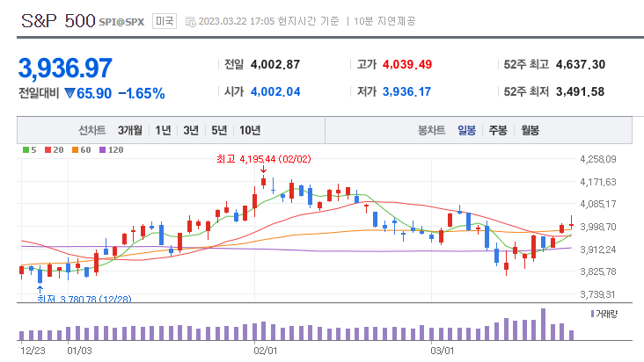The width and height of the screenshot is (644, 362).
Task: Click the calendar icon before the timestamp
Action: pyautogui.click(x=191, y=21)
